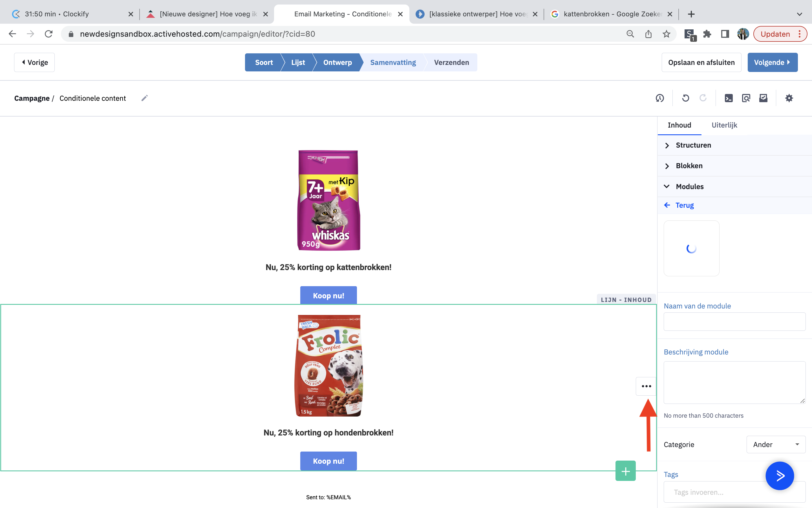Go to the Verzenden step
Image resolution: width=812 pixels, height=508 pixels.
click(x=451, y=62)
